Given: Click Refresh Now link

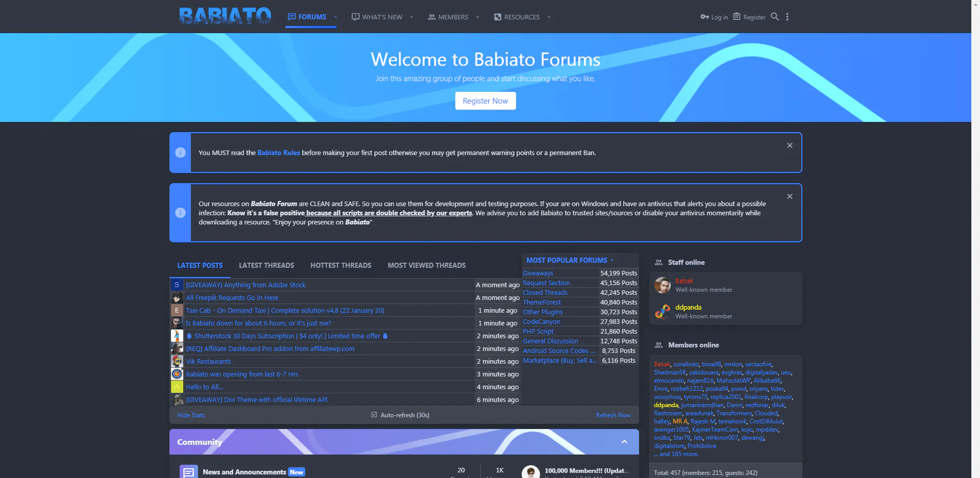Looking at the screenshot, I should pyautogui.click(x=613, y=415).
